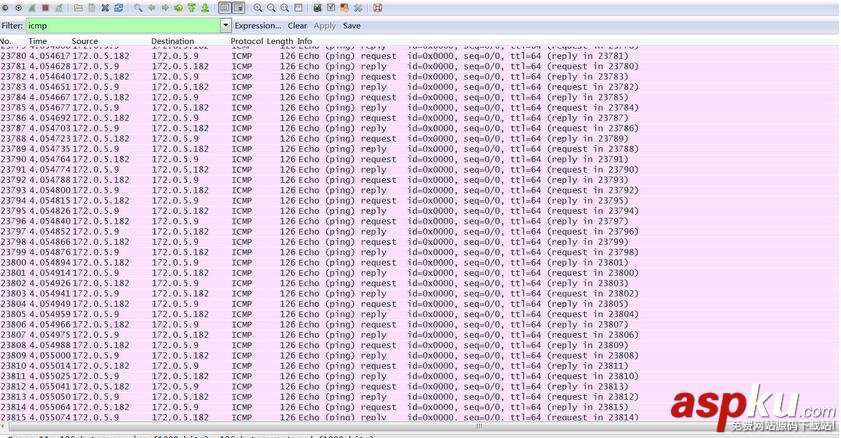
Task: Go back in packet history
Action: (152, 8)
